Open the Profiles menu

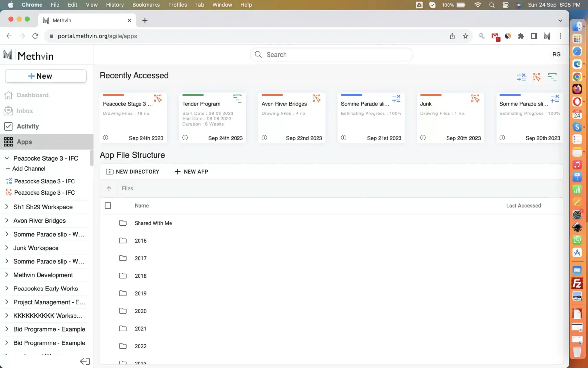(x=177, y=5)
